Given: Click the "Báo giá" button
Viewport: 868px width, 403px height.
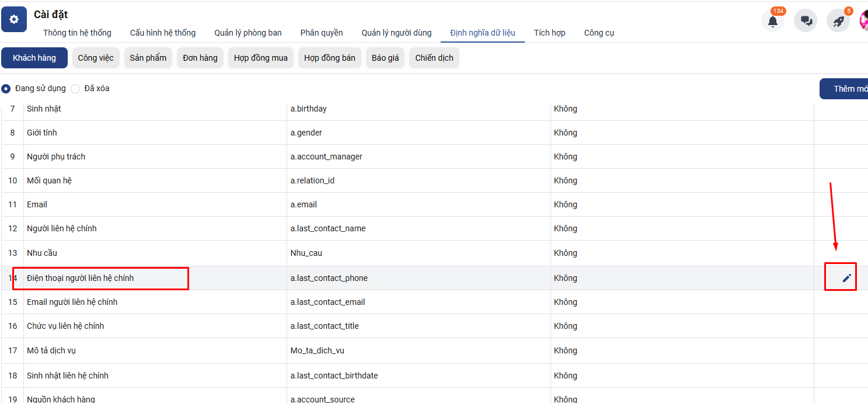Looking at the screenshot, I should click(x=385, y=58).
